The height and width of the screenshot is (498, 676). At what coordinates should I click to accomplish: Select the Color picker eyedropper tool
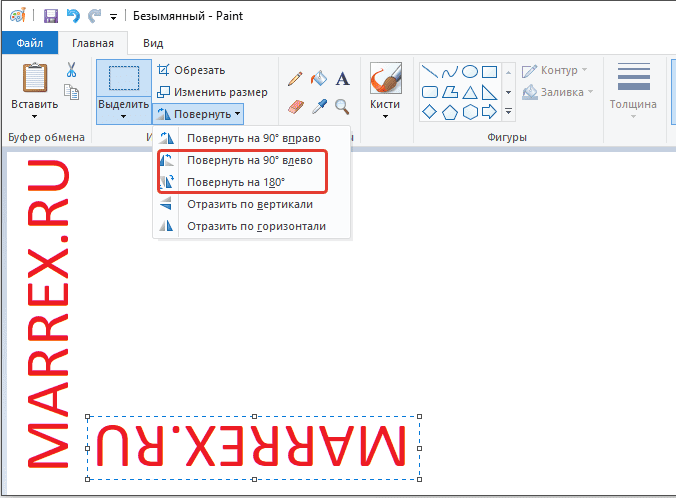click(319, 106)
